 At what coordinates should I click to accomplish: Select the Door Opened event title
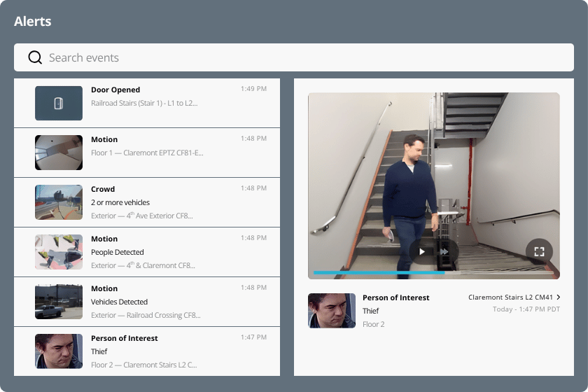point(115,90)
